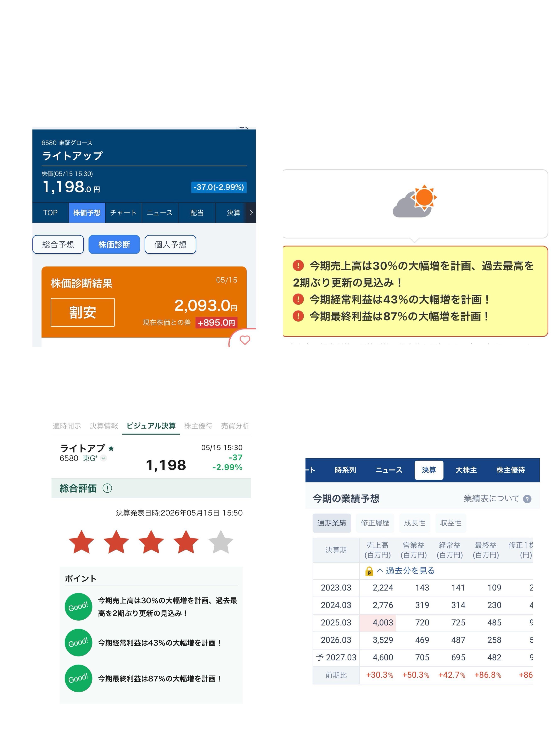Select the ビジュアル決算 tab

pos(151,426)
